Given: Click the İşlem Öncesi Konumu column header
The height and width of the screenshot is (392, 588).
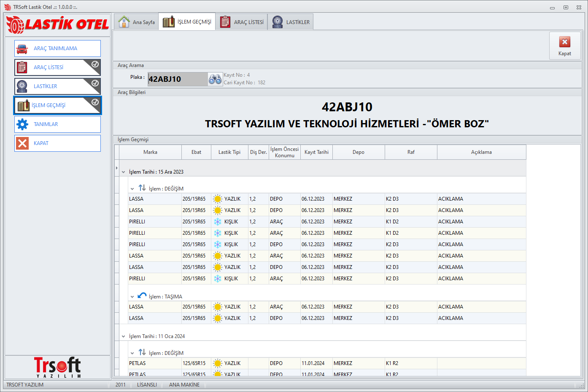Looking at the screenshot, I should pyautogui.click(x=285, y=152).
